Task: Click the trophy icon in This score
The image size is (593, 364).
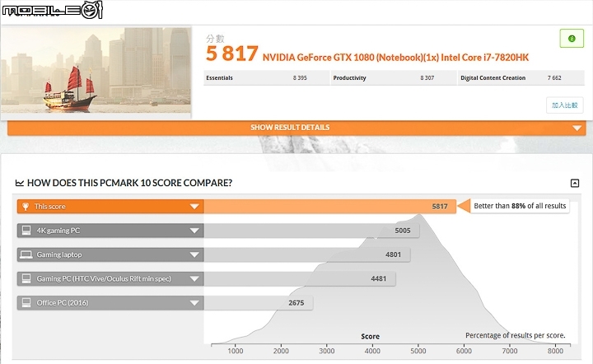Action: pyautogui.click(x=26, y=207)
